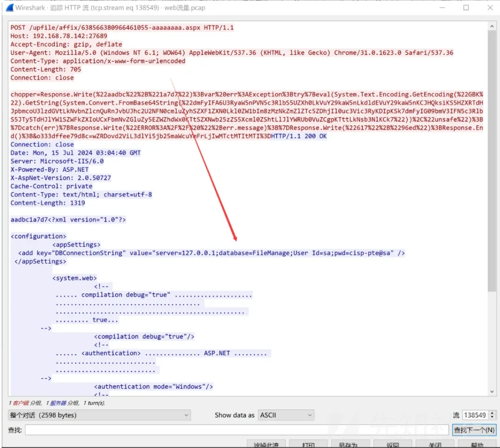
Task: Click the </appSettings> closing tag line
Action: tap(40, 261)
